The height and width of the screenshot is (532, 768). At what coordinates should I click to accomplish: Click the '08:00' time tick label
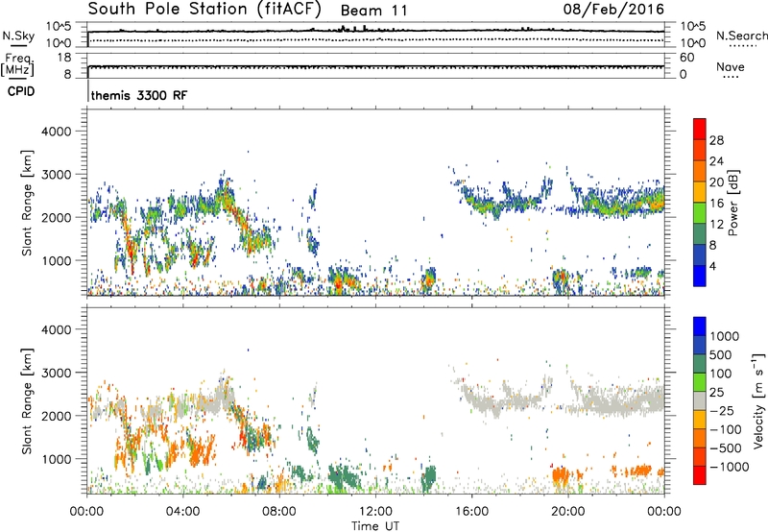point(279,512)
